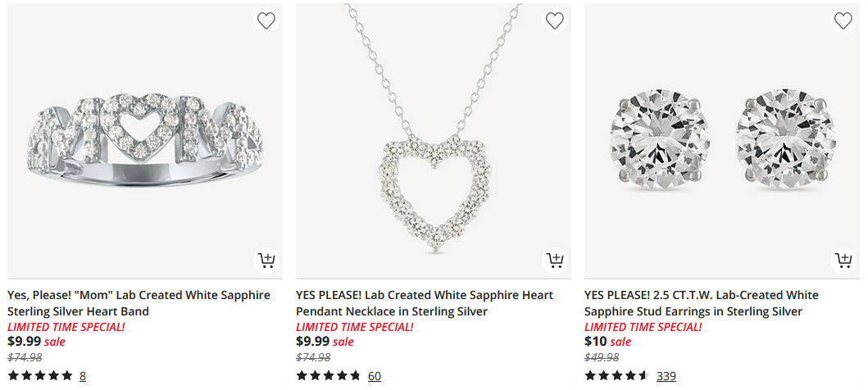The width and height of the screenshot is (868, 390).
Task: Add heart pendant necklace to cart
Action: 555,261
